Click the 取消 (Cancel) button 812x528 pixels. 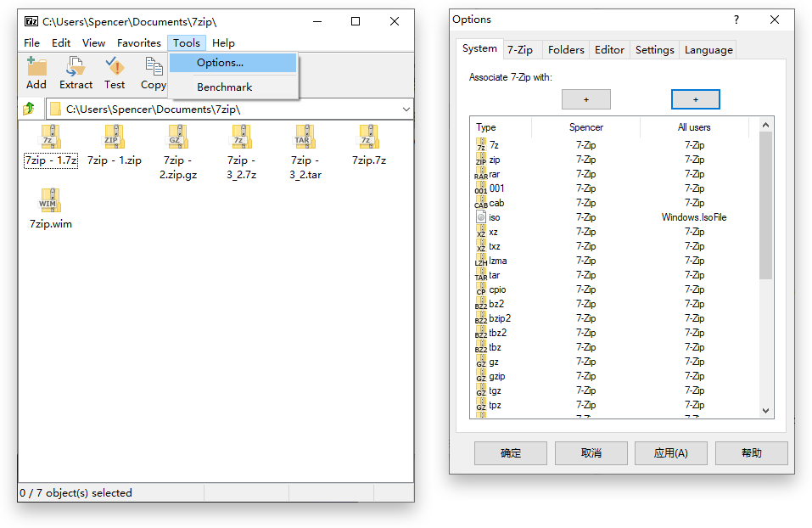click(x=591, y=453)
